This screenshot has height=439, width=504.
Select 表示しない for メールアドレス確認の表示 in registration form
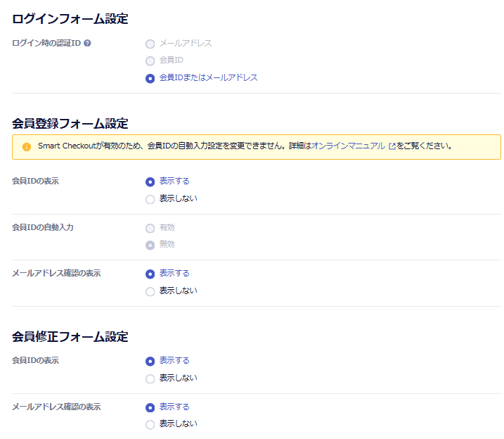[150, 291]
